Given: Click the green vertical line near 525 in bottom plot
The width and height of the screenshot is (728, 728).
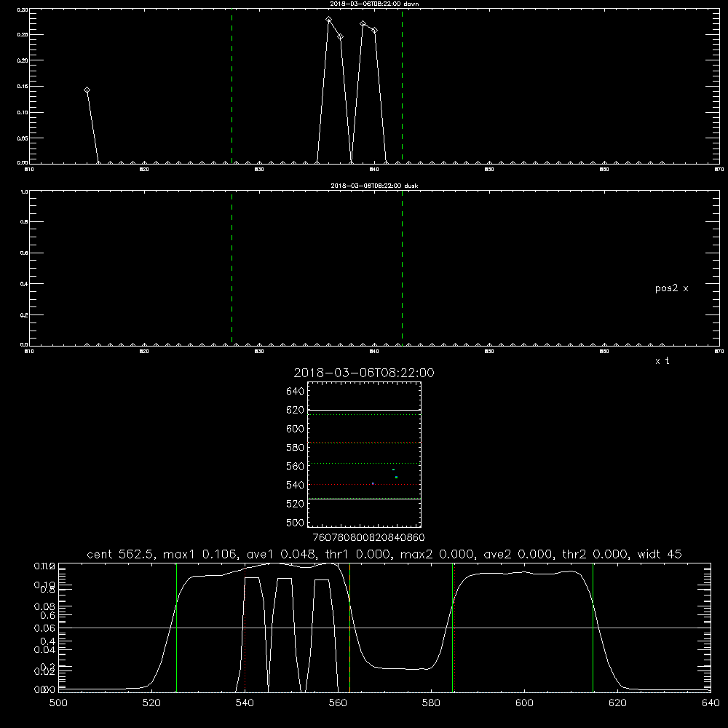Looking at the screenshot, I should (176, 628).
